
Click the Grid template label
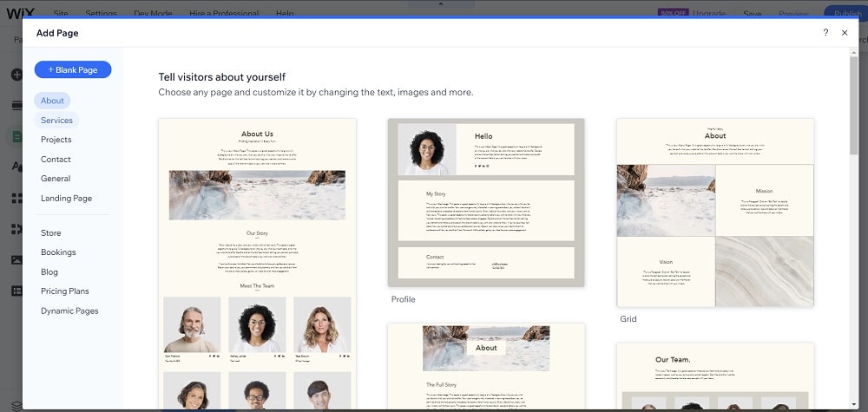(628, 319)
